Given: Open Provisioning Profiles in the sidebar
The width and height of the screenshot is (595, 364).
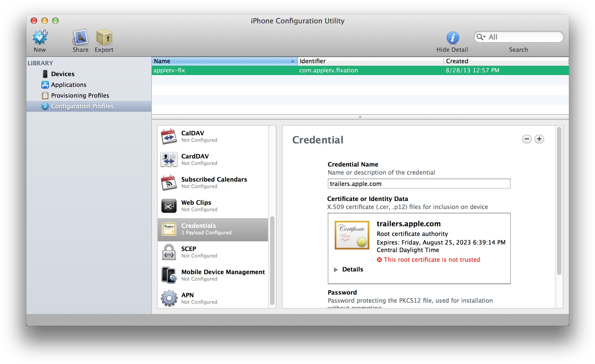Looking at the screenshot, I should click(x=89, y=96).
